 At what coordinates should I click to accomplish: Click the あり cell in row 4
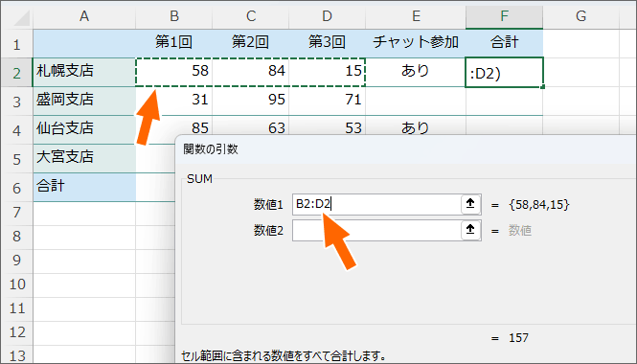tap(416, 125)
